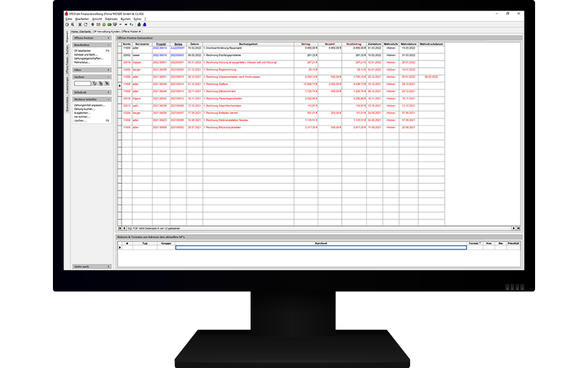Sort by the Konto column header
This screenshot has width=588, height=368.
(x=126, y=44)
